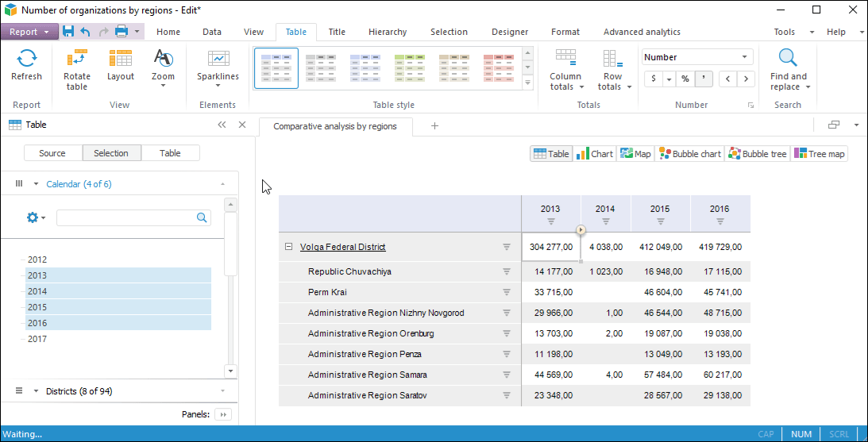The width and height of the screenshot is (868, 442).
Task: Select year 2017 in Calendar list
Action: pyautogui.click(x=37, y=339)
